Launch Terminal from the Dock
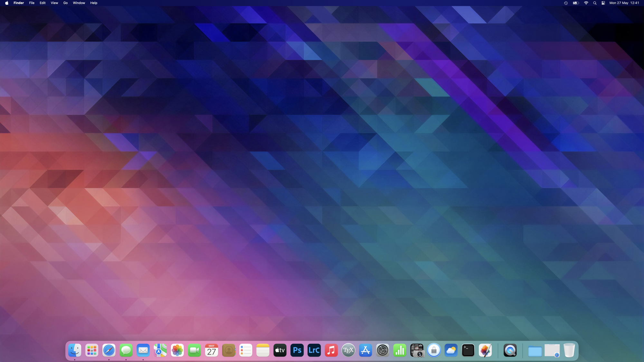 point(468,350)
